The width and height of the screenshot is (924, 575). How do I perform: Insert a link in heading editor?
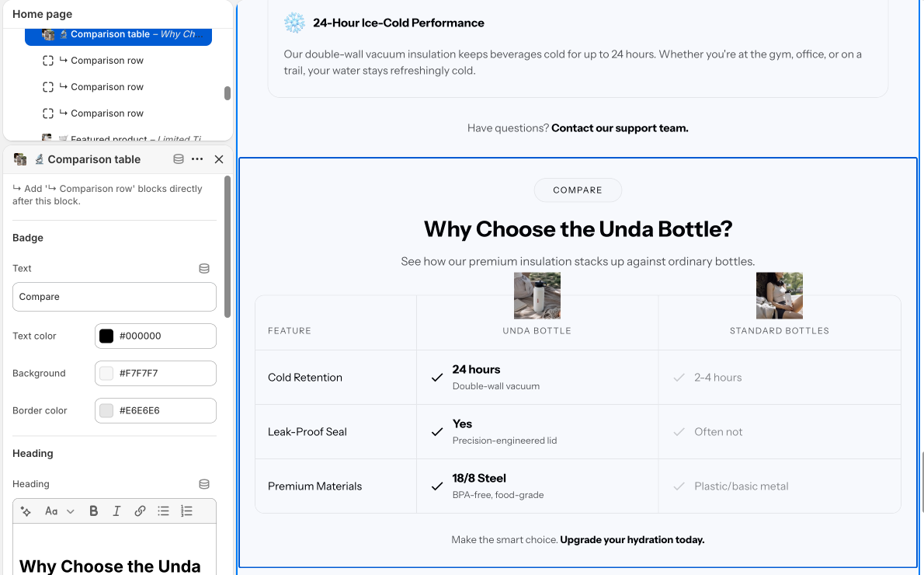coord(140,511)
